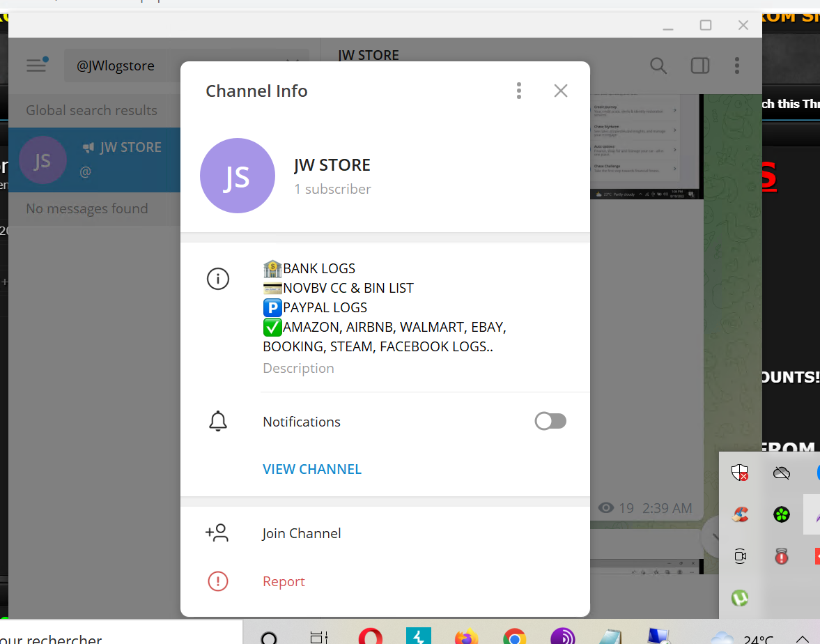
Task: Click the JS avatar in Channel Info
Action: 238,176
